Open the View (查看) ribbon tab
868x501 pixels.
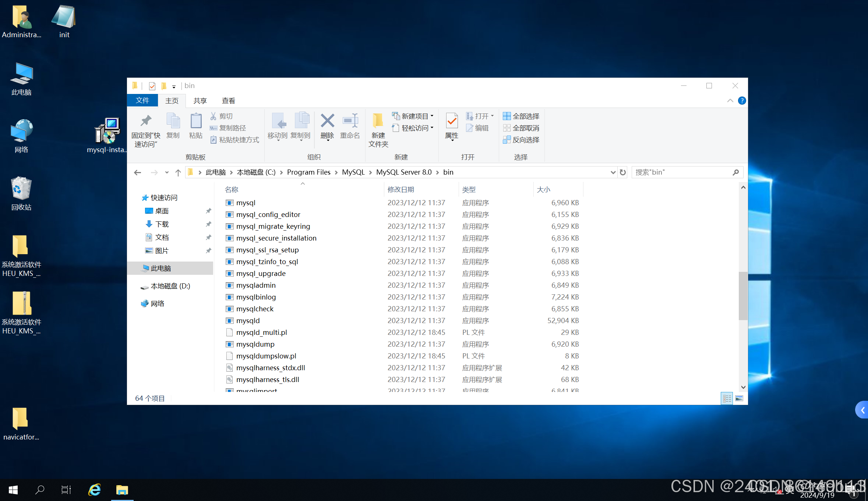click(x=228, y=101)
